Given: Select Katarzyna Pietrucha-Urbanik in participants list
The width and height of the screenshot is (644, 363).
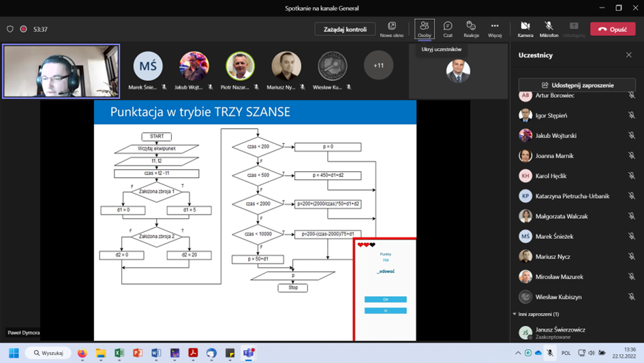Looking at the screenshot, I should pyautogui.click(x=572, y=196).
